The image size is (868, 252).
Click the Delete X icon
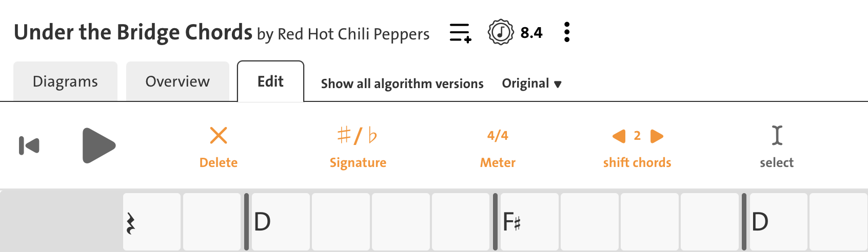(x=219, y=136)
